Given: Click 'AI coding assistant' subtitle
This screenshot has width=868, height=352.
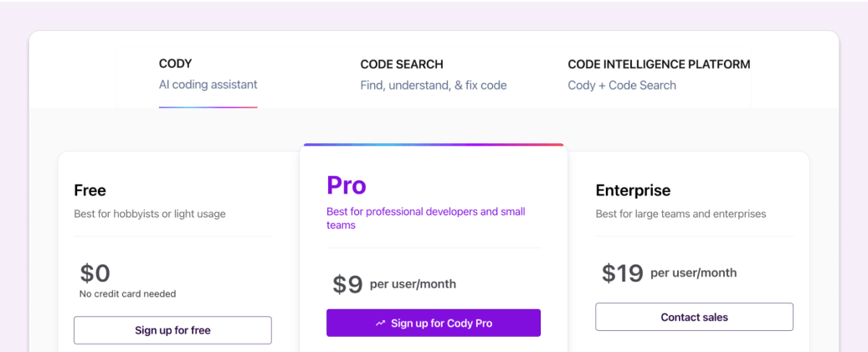Looking at the screenshot, I should click(208, 85).
